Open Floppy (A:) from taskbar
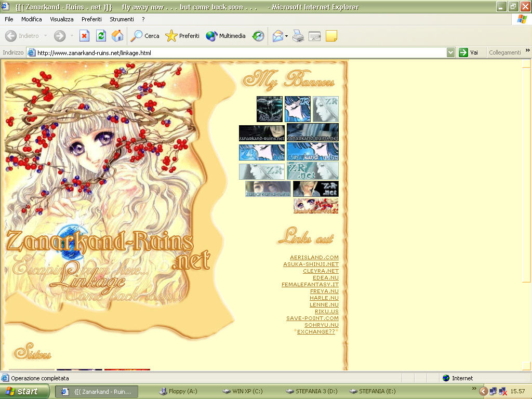 (178, 391)
